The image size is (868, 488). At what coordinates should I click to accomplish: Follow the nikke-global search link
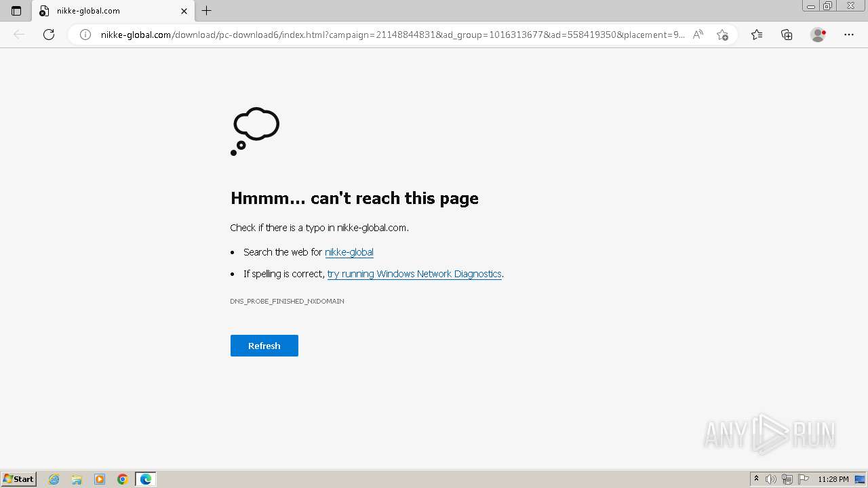coord(349,252)
